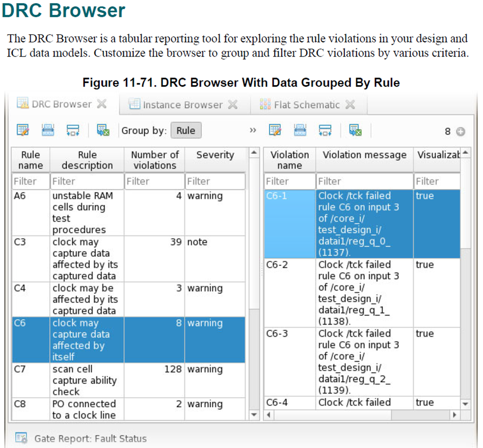Click the Flat Schematic tab icon
483x448 pixels.
point(265,104)
